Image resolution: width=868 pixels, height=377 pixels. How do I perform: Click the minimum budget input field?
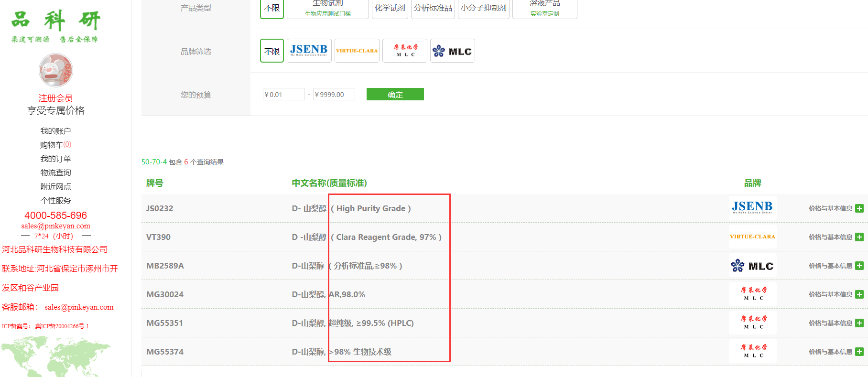point(283,94)
